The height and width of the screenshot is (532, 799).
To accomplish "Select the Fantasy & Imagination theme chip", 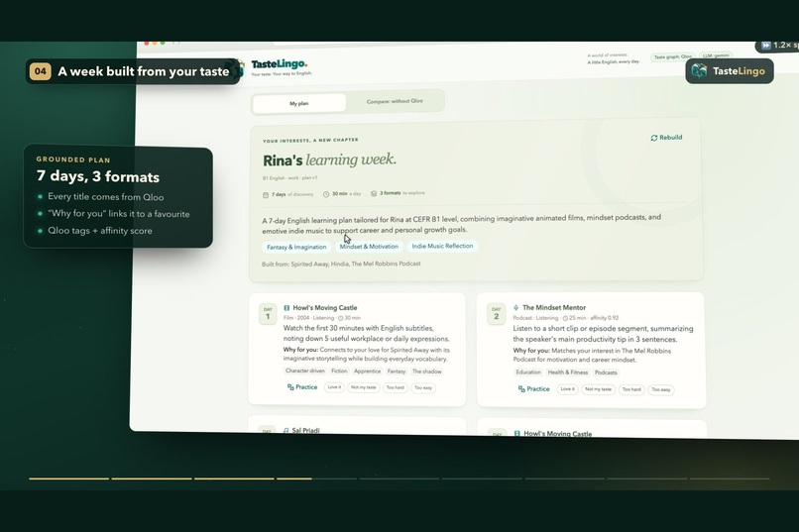I will pyautogui.click(x=296, y=247).
